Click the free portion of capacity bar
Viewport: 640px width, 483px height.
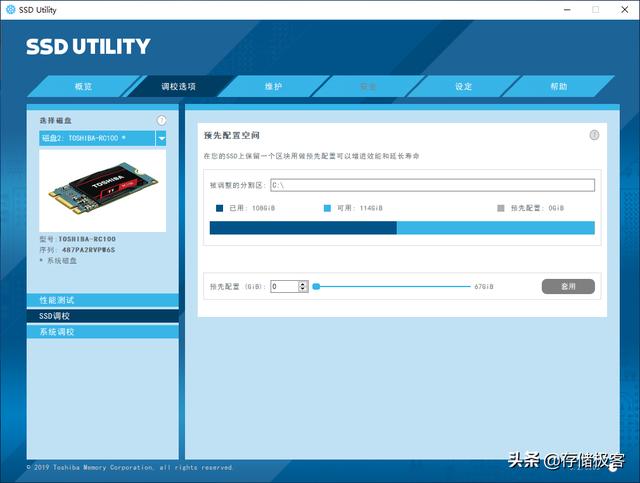[496, 228]
